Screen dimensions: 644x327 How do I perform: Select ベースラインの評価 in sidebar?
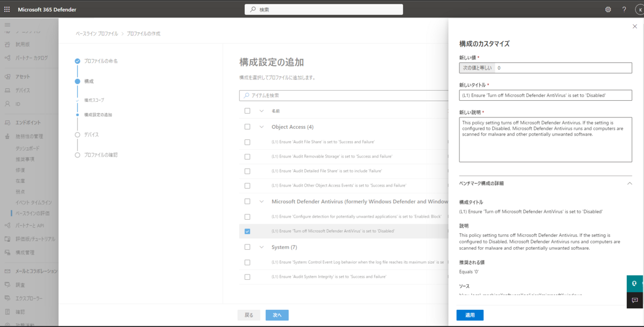pos(32,213)
